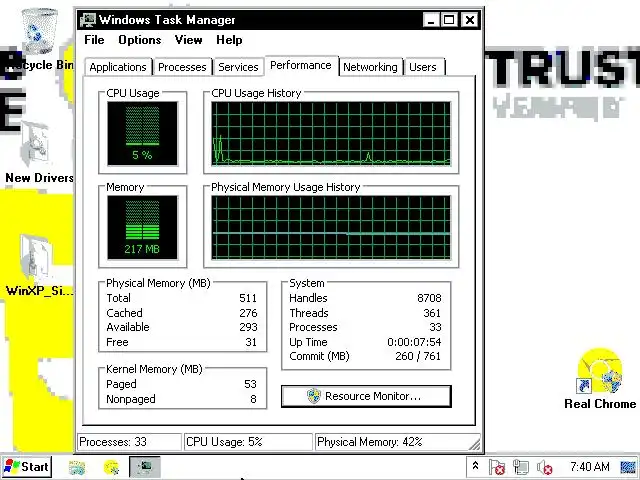This screenshot has width=640, height=480.
Task: Click the network tray icon
Action: 520,467
